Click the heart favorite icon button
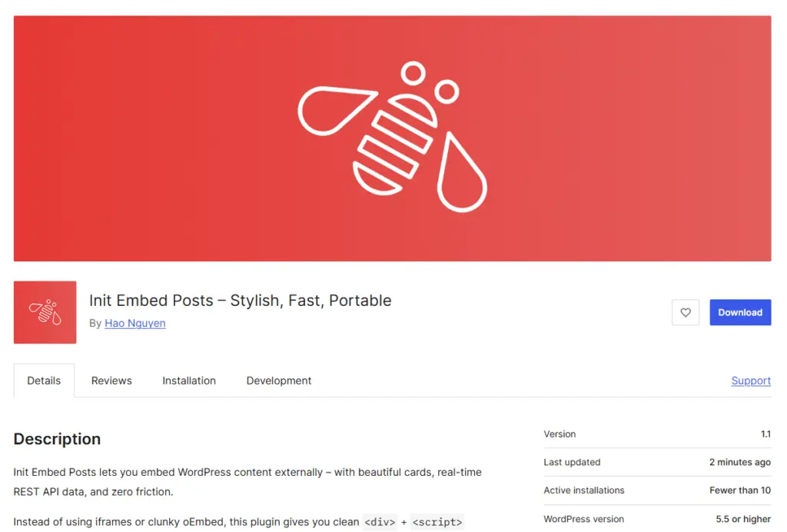The image size is (787, 532). pyautogui.click(x=685, y=312)
